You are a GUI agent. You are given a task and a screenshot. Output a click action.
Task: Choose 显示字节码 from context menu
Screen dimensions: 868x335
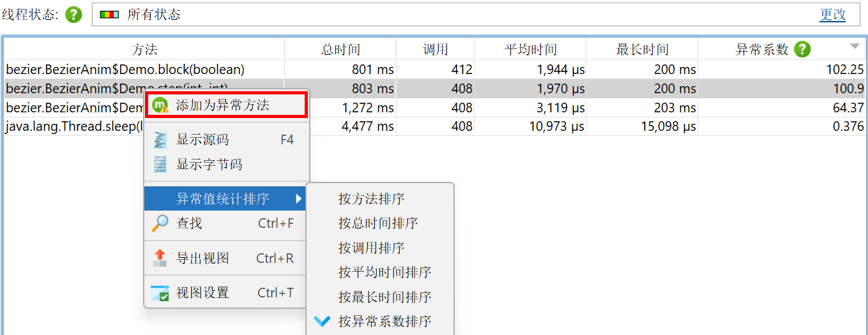(227, 164)
